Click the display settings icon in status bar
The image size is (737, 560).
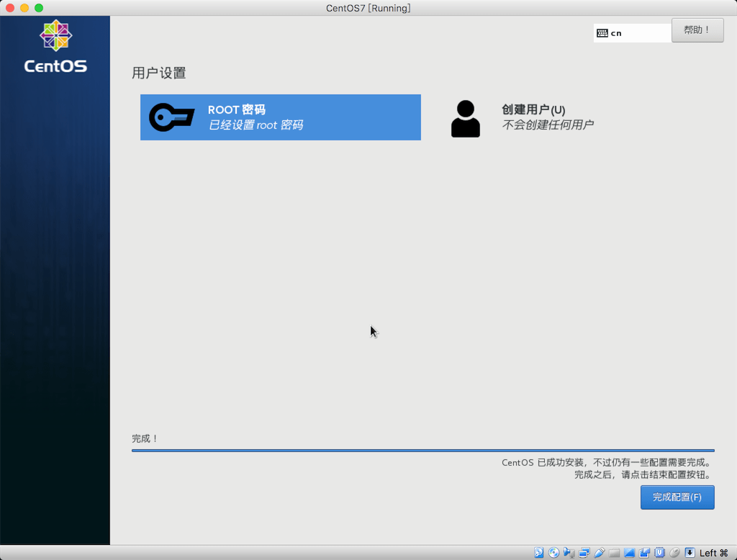pos(630,551)
